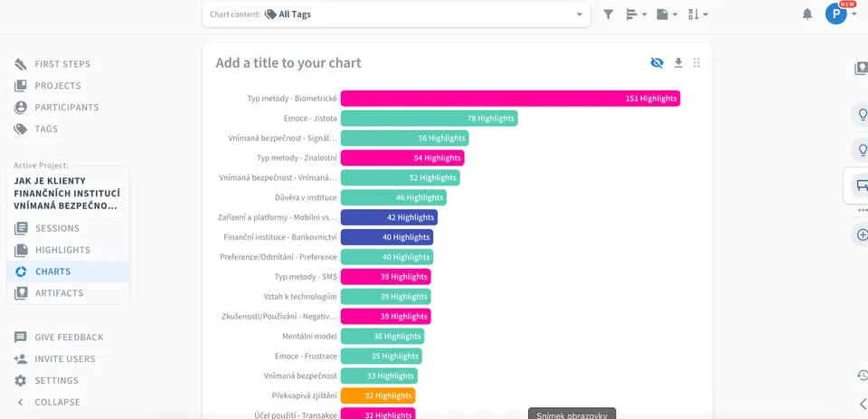This screenshot has width=868, height=419.
Task: Open the user profile avatar P
Action: (x=835, y=14)
